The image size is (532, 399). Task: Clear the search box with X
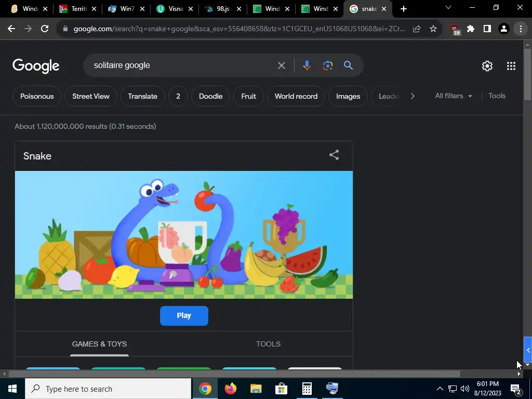(281, 65)
